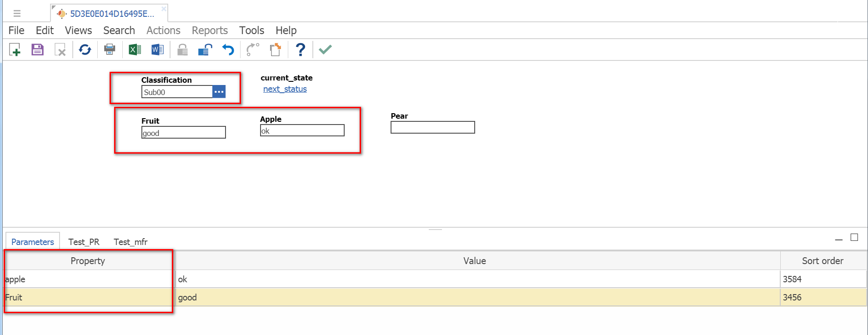Open the hamburger navigation menu
The width and height of the screenshot is (868, 335).
point(17,13)
